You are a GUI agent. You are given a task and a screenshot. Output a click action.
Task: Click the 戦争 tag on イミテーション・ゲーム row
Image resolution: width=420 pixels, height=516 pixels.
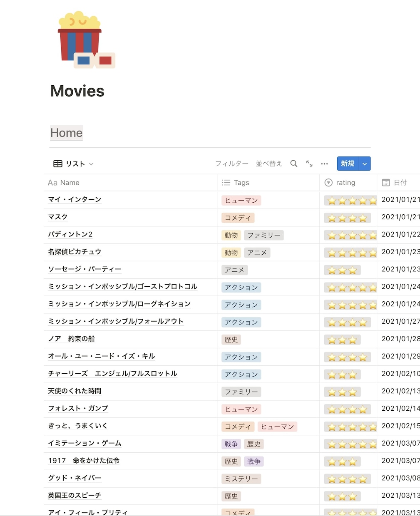[231, 444]
